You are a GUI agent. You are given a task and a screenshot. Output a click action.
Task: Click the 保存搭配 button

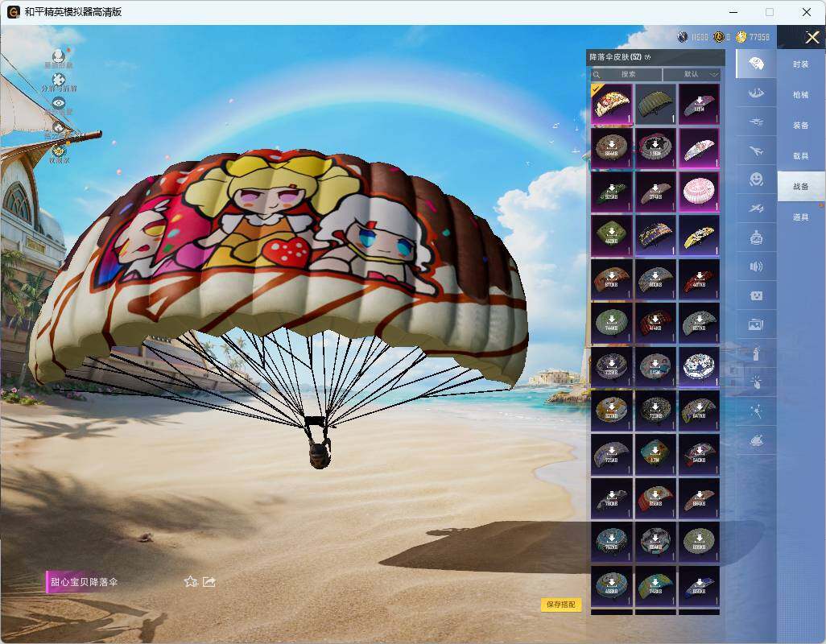click(x=561, y=605)
